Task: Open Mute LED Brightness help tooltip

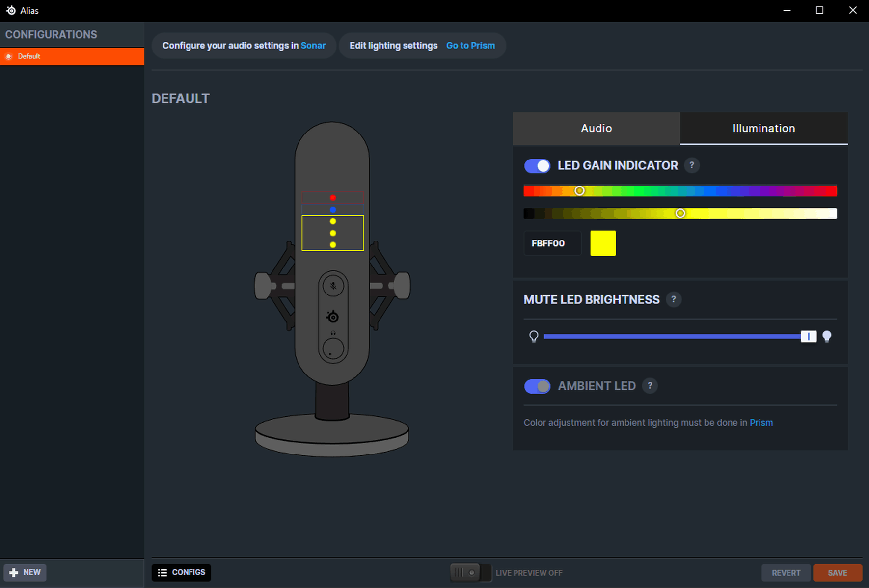Action: pos(674,299)
